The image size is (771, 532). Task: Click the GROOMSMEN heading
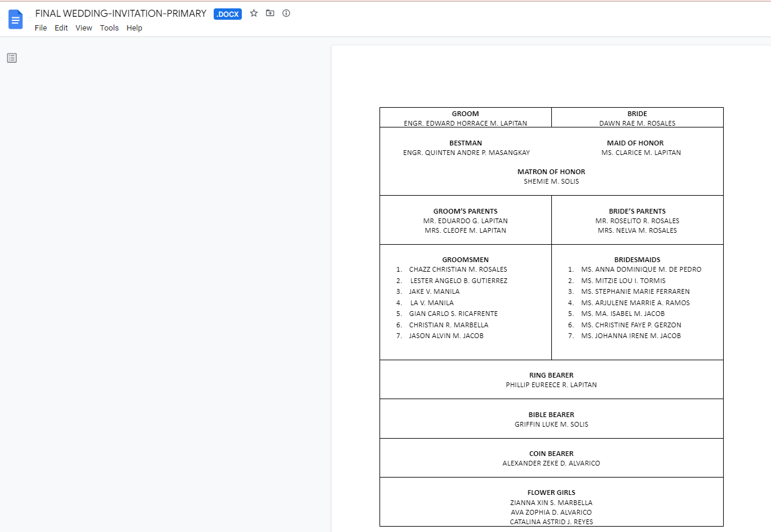click(x=466, y=260)
